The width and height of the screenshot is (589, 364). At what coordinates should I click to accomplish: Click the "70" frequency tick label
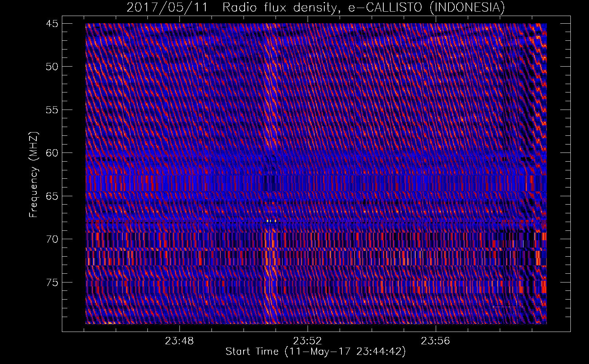[52, 239]
